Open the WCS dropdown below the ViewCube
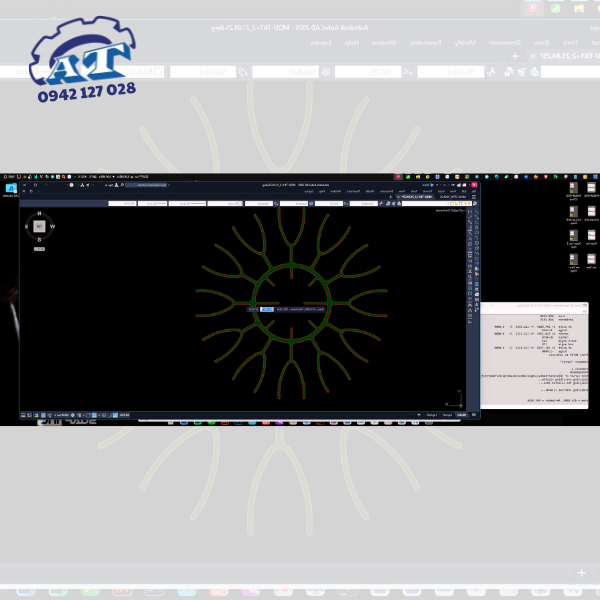This screenshot has width=600, height=600. pos(39,248)
